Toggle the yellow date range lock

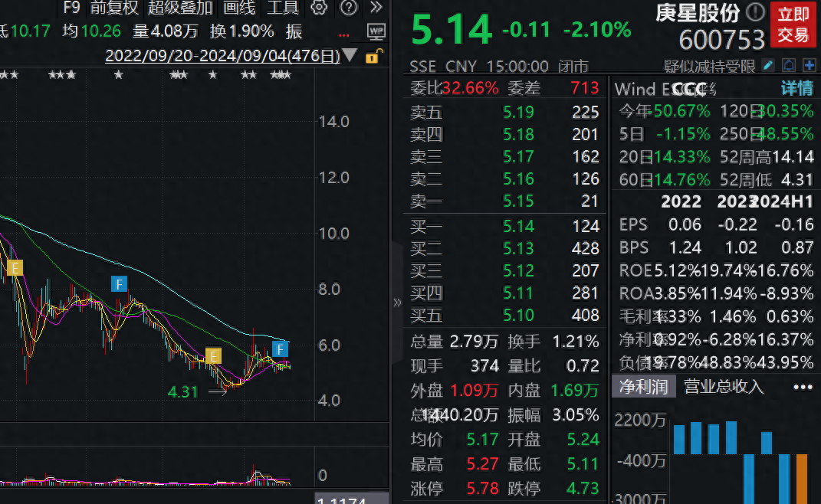[373, 56]
